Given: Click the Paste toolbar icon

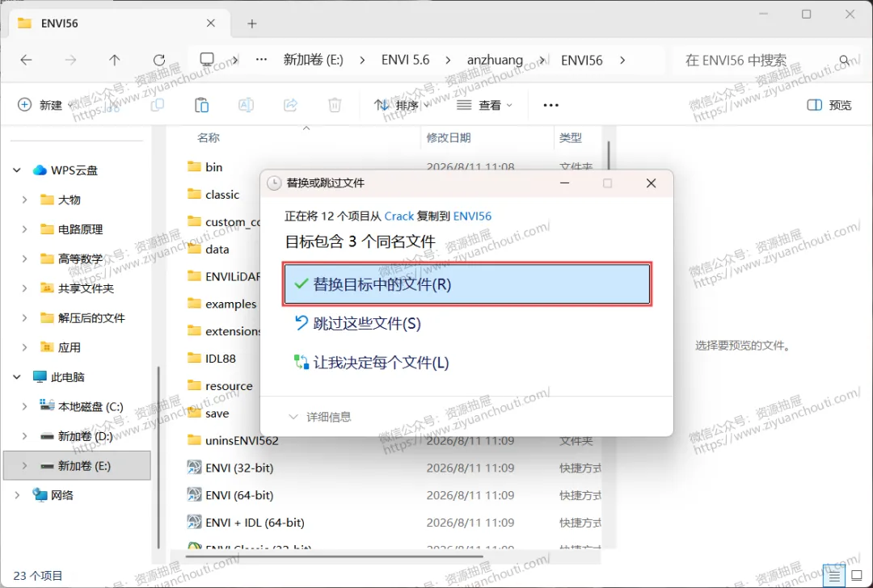Looking at the screenshot, I should (201, 104).
